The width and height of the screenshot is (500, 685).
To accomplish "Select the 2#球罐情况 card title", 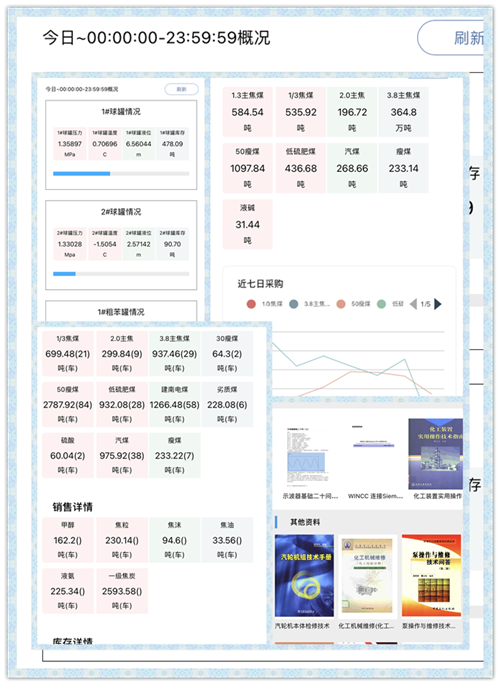I will [x=121, y=212].
